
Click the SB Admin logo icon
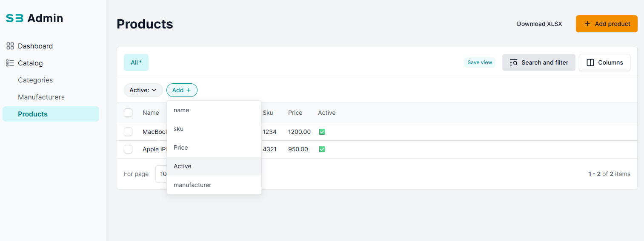[x=14, y=18]
